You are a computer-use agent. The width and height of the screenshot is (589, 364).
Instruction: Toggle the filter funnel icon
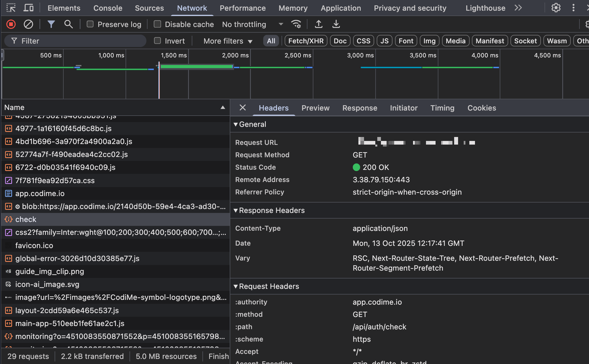[x=51, y=24]
